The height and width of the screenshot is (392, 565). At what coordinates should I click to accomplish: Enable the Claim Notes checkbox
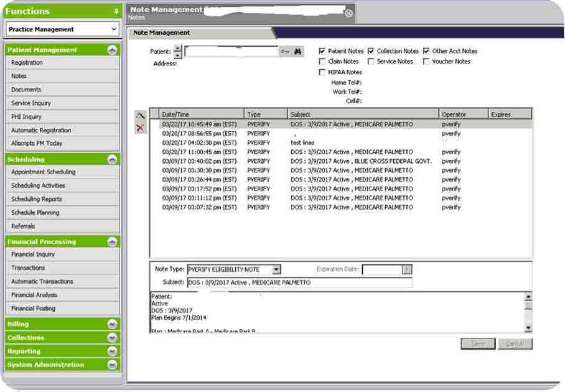[322, 61]
